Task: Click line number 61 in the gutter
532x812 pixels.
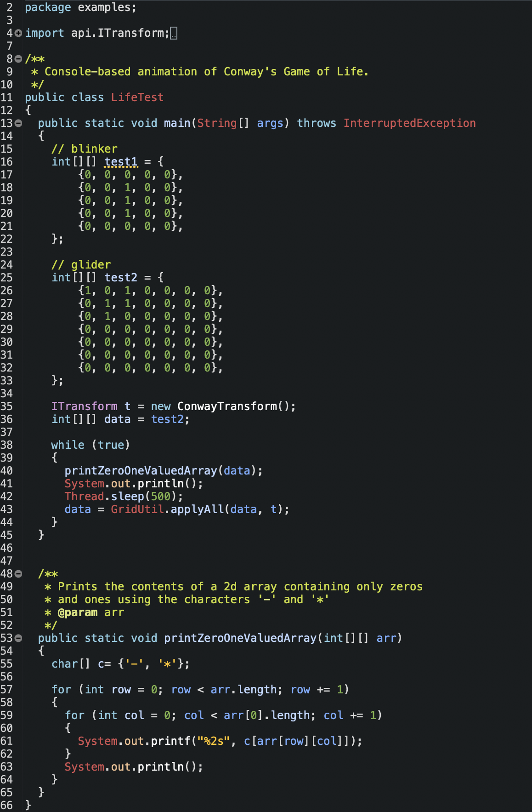Action: pos(7,741)
